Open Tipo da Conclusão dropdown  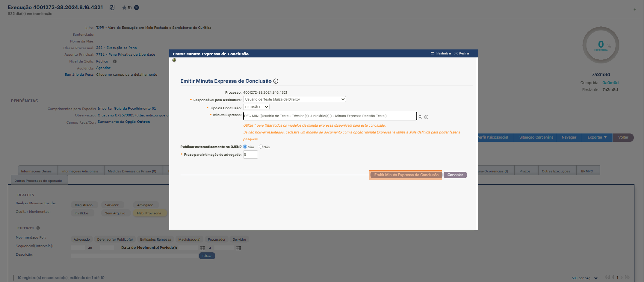click(256, 107)
